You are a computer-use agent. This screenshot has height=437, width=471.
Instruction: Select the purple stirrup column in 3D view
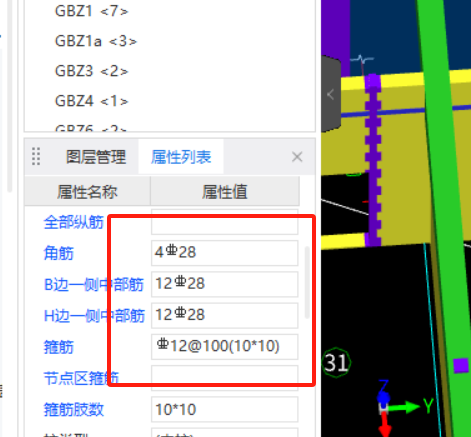pyautogui.click(x=373, y=160)
